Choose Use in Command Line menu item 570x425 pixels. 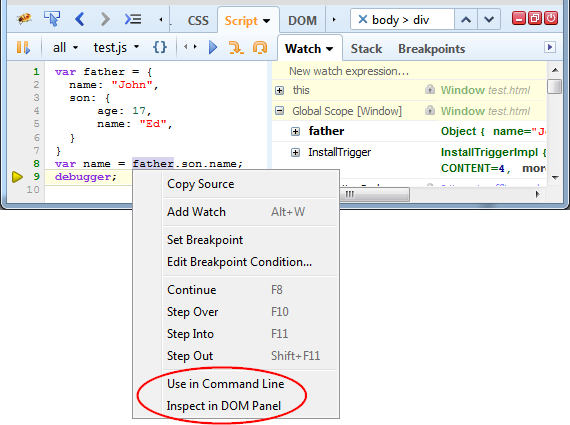tap(225, 384)
